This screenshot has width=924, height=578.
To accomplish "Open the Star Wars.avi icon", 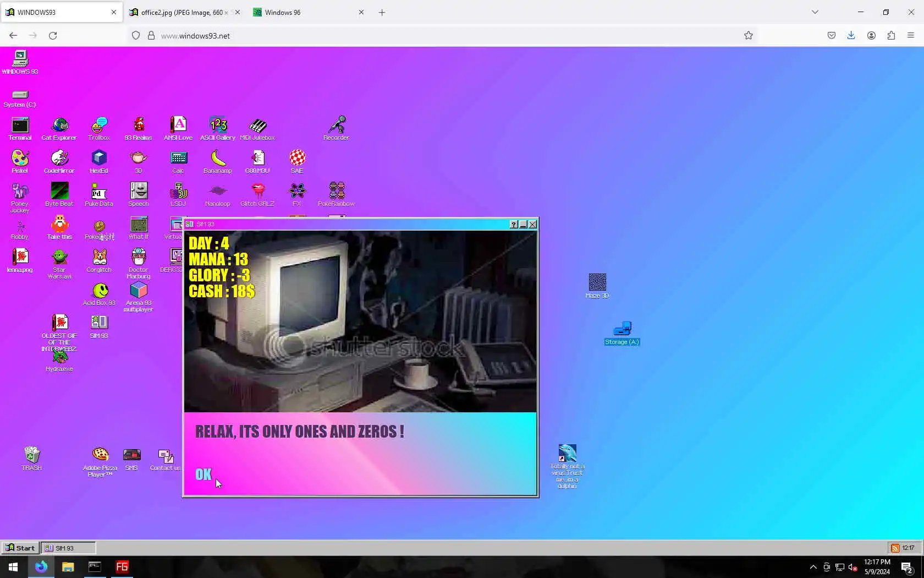I will 59,264.
